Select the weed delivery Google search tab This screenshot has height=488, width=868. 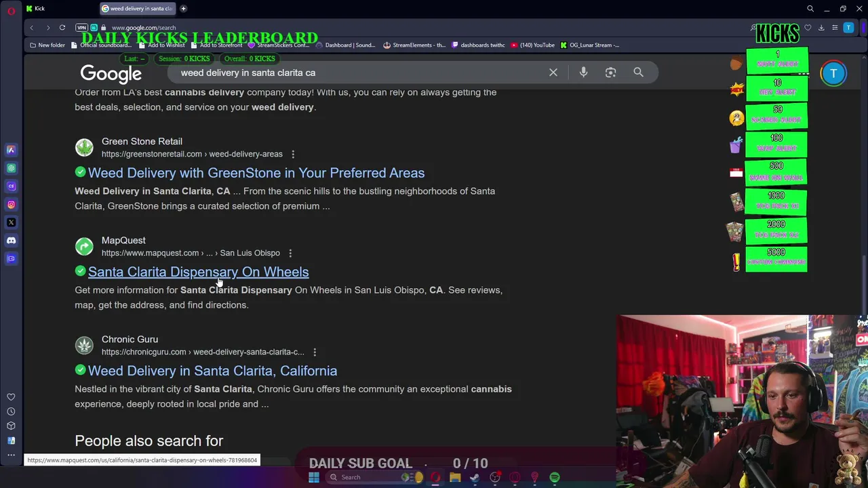pyautogui.click(x=138, y=9)
